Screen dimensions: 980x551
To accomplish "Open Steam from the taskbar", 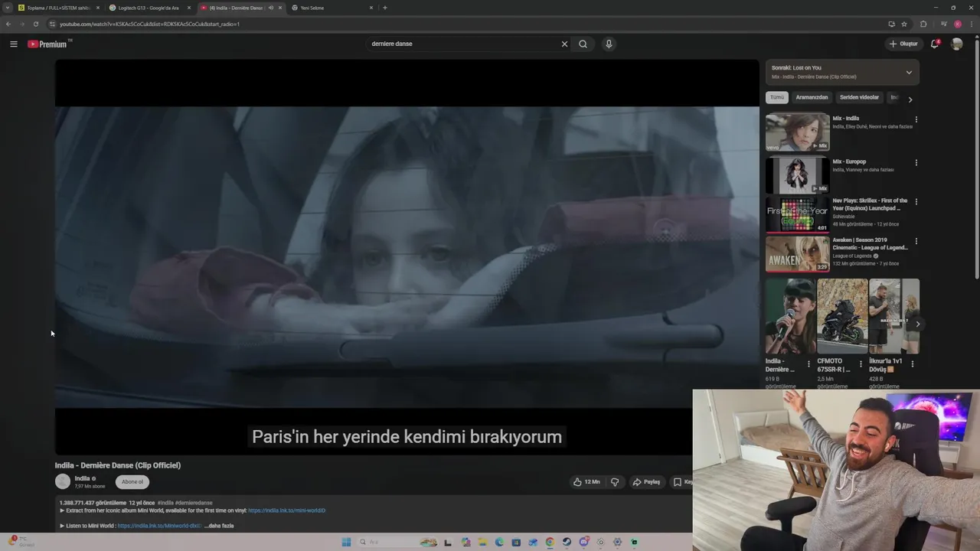I will click(x=567, y=542).
